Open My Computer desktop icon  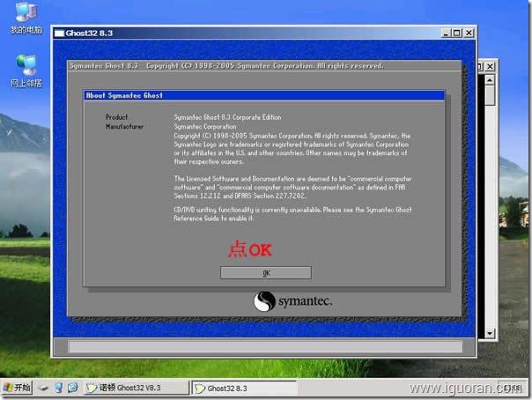25,17
